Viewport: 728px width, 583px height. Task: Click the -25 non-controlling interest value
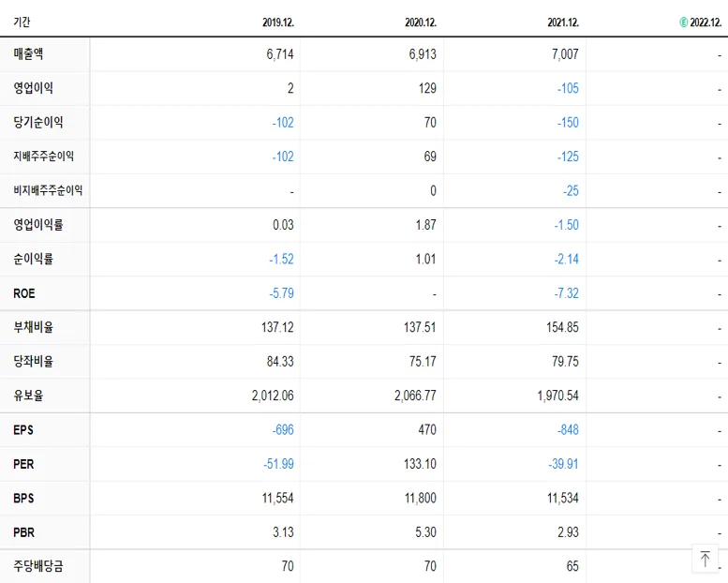(x=571, y=191)
